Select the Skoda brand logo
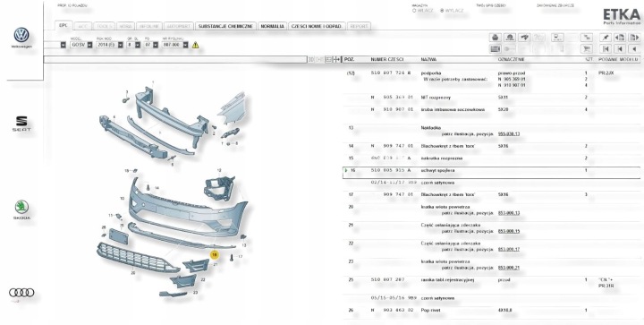The height and width of the screenshot is (325, 644). [21, 210]
